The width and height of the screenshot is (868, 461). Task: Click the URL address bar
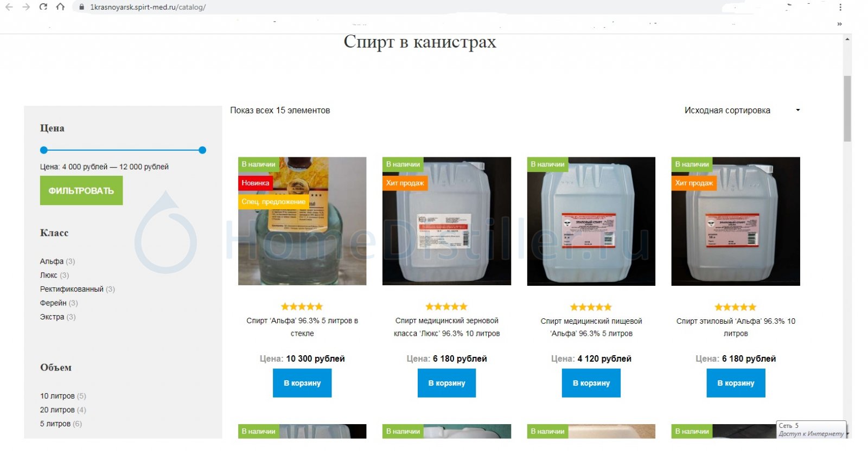pyautogui.click(x=380, y=7)
